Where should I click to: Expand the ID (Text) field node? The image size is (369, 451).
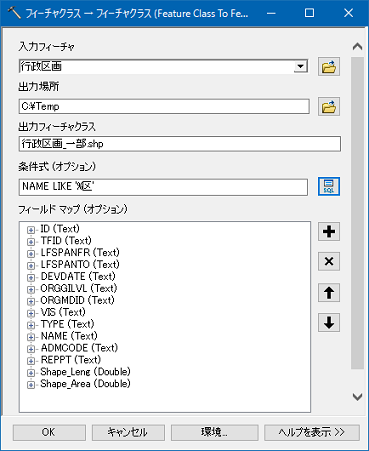click(x=31, y=230)
